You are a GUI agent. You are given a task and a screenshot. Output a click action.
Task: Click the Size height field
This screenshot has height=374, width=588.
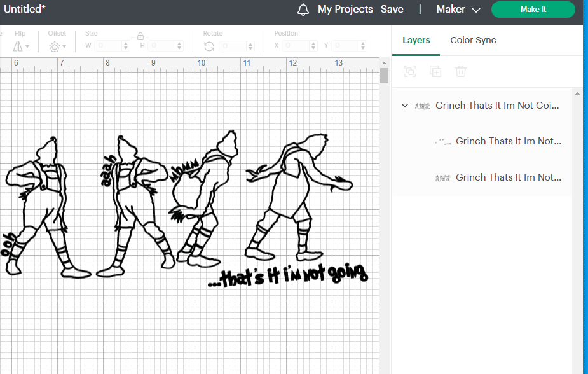coord(161,46)
